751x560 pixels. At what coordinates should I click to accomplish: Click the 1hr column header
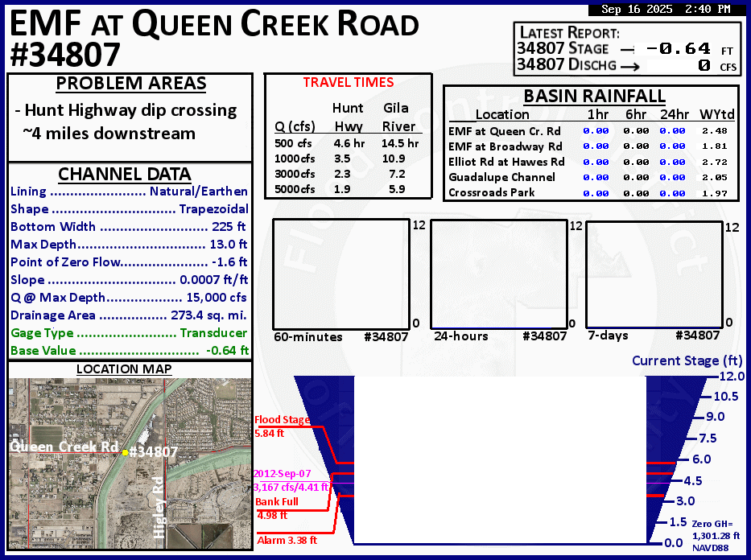coord(598,115)
